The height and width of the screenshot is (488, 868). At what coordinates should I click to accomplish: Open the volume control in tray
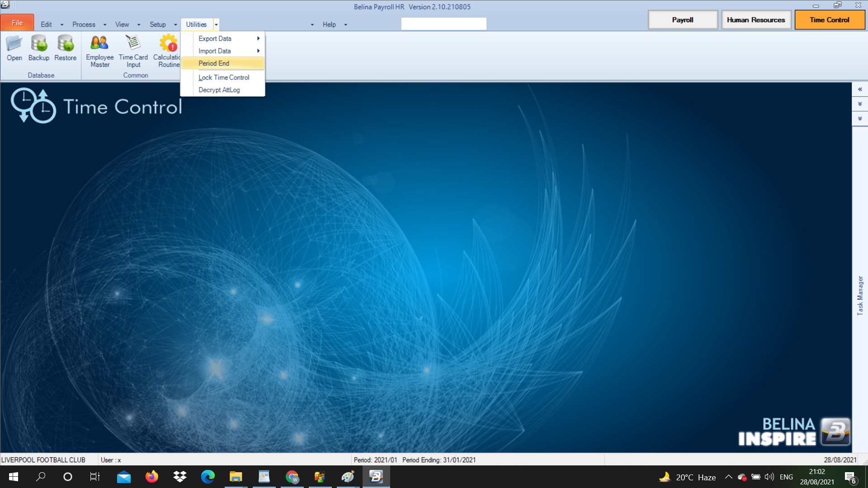(x=769, y=477)
